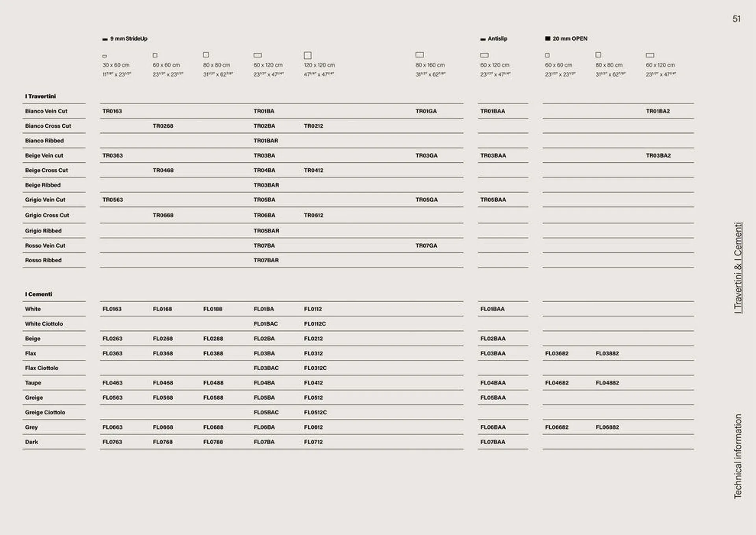Click the 9 mm StrideUp 60 x 60 cm tile icon
This screenshot has height=535, width=756.
coord(155,55)
